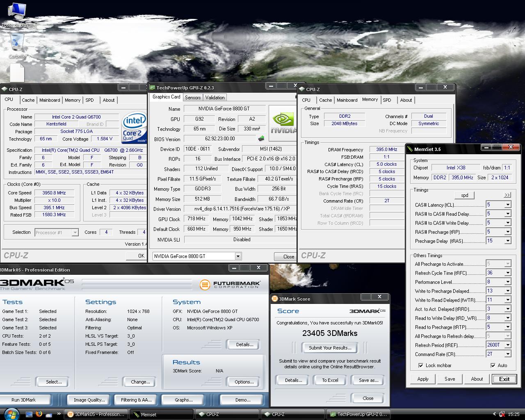
Task: Toggle Lock mchbar checkbox in MemSet
Action: 420,365
